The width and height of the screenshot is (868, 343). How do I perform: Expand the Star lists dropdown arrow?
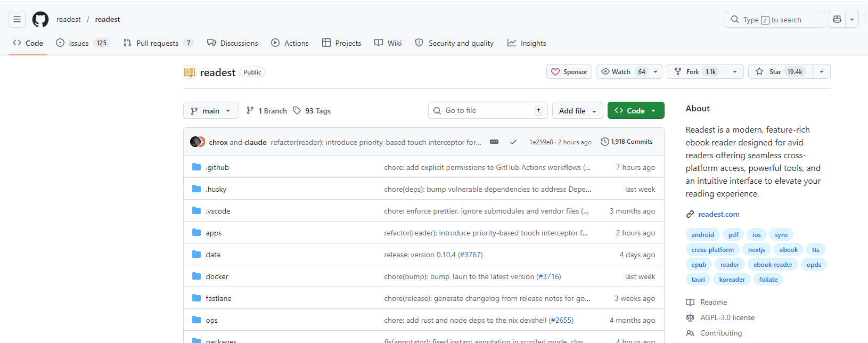pyautogui.click(x=822, y=71)
